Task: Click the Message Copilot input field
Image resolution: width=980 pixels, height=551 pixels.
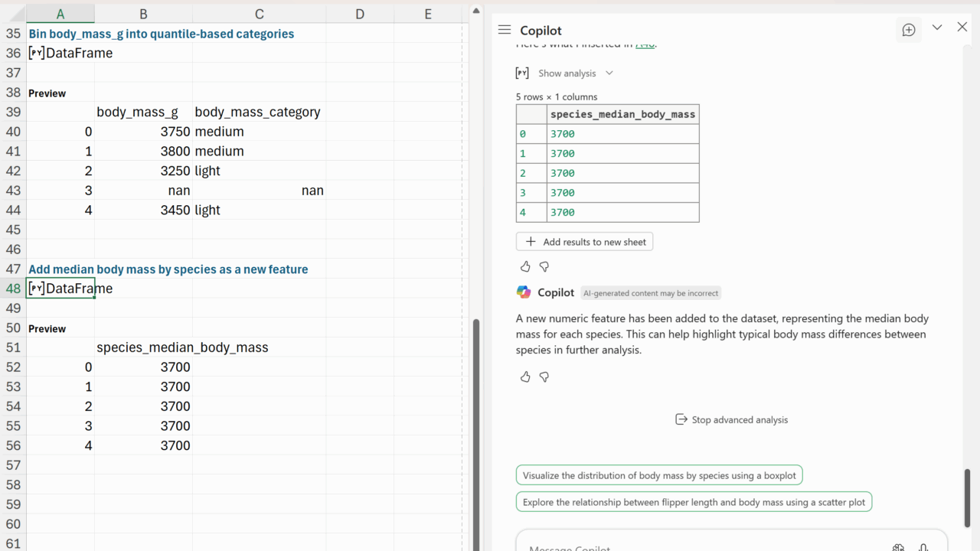Action: coord(689,546)
